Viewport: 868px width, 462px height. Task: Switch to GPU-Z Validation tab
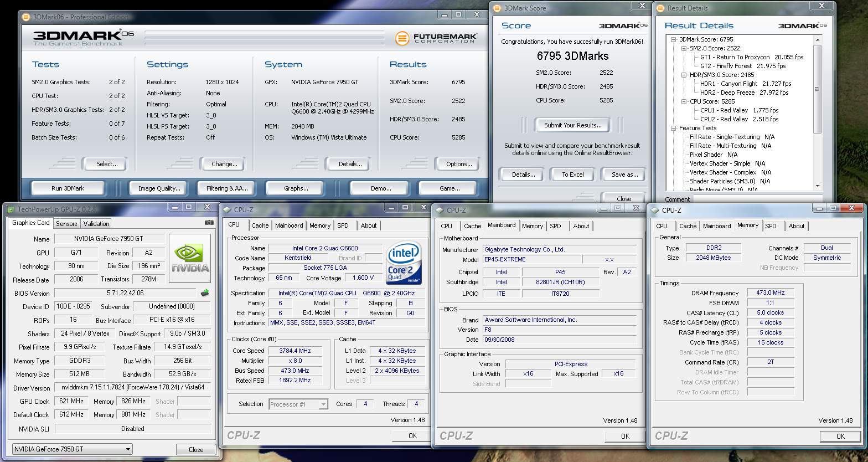pos(96,224)
